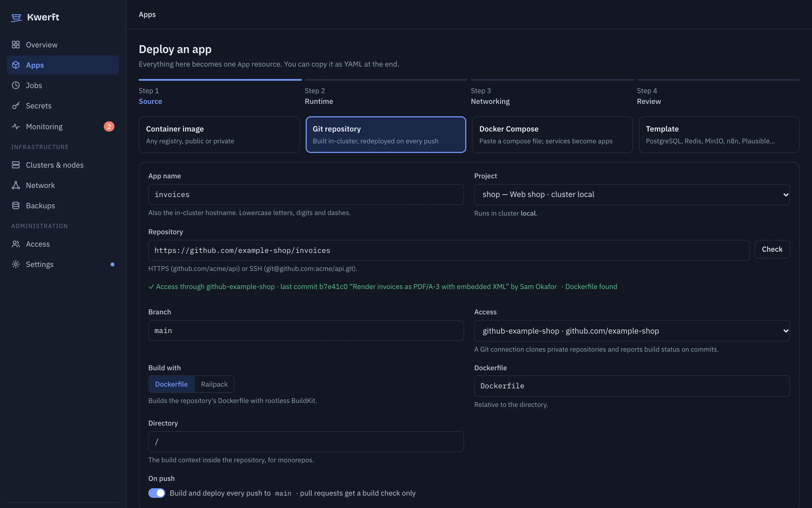Click the Apps cube icon

click(x=16, y=65)
